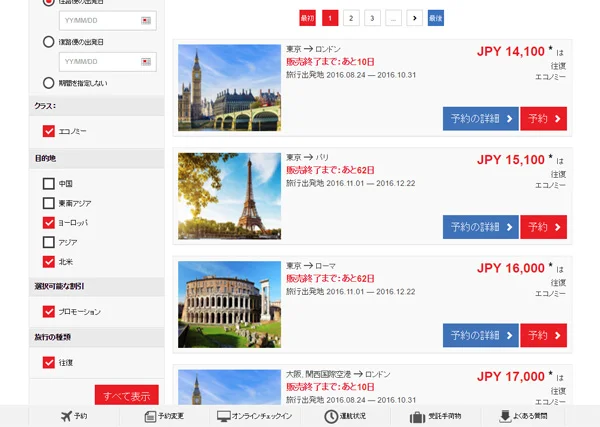The height and width of the screenshot is (427, 600).
Task: Click the outbound date YY/MM/DD input field
Action: tap(108, 20)
